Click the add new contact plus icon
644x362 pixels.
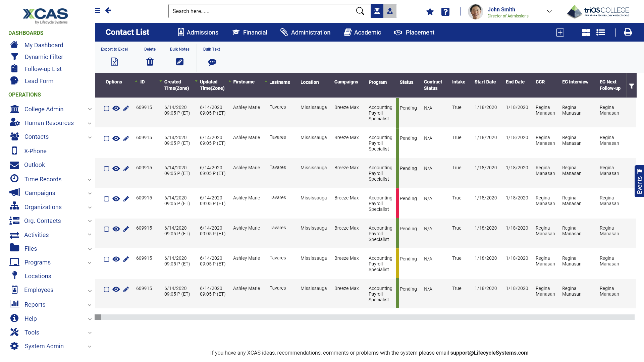point(560,33)
